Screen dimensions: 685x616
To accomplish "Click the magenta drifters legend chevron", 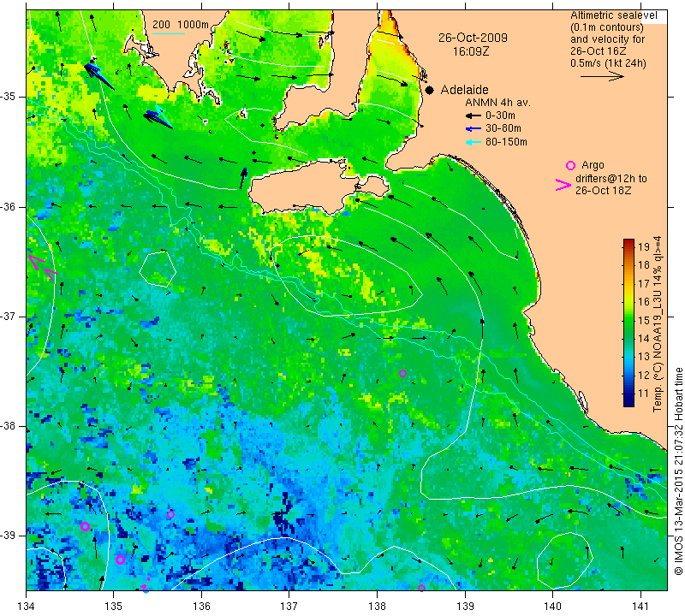I will [x=563, y=185].
